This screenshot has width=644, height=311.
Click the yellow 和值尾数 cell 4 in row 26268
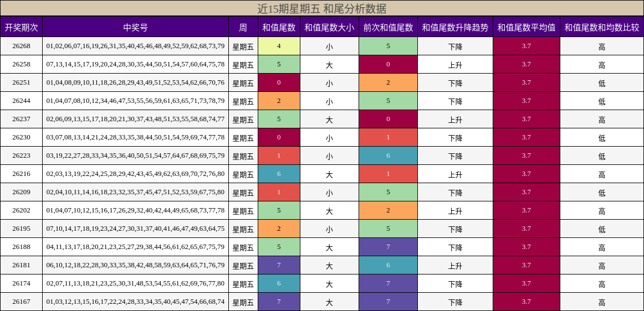point(279,46)
